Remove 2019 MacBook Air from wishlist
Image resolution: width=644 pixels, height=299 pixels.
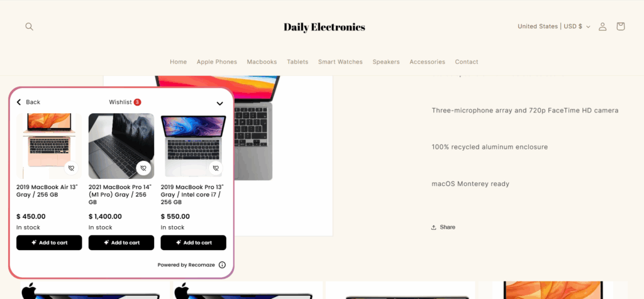tap(71, 168)
